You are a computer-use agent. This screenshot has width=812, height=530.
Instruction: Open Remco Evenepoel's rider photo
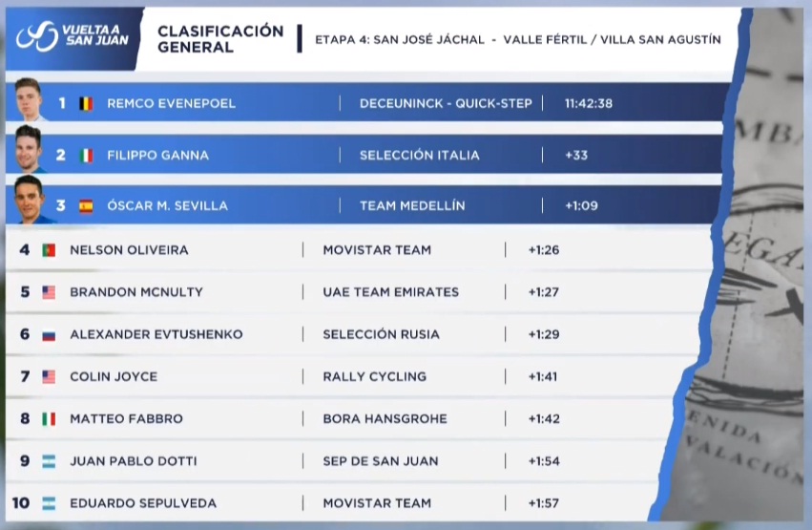[29, 99]
